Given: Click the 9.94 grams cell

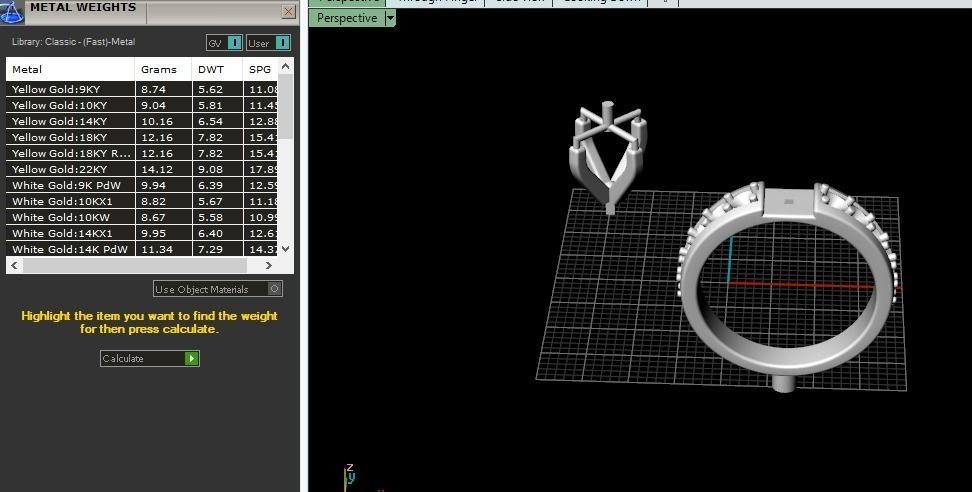Looking at the screenshot, I should click(163, 185).
